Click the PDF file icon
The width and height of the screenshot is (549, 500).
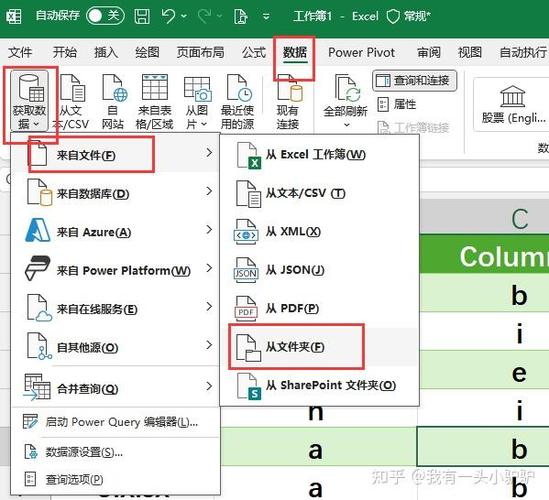pyautogui.click(x=246, y=308)
